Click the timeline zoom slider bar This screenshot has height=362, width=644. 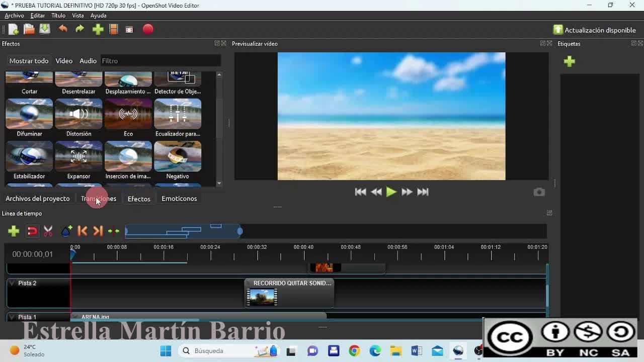183,231
